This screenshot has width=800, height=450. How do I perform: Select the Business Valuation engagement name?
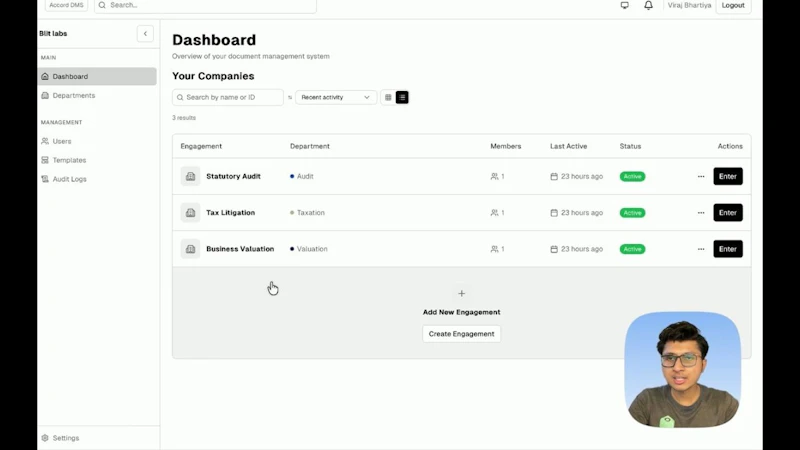240,249
